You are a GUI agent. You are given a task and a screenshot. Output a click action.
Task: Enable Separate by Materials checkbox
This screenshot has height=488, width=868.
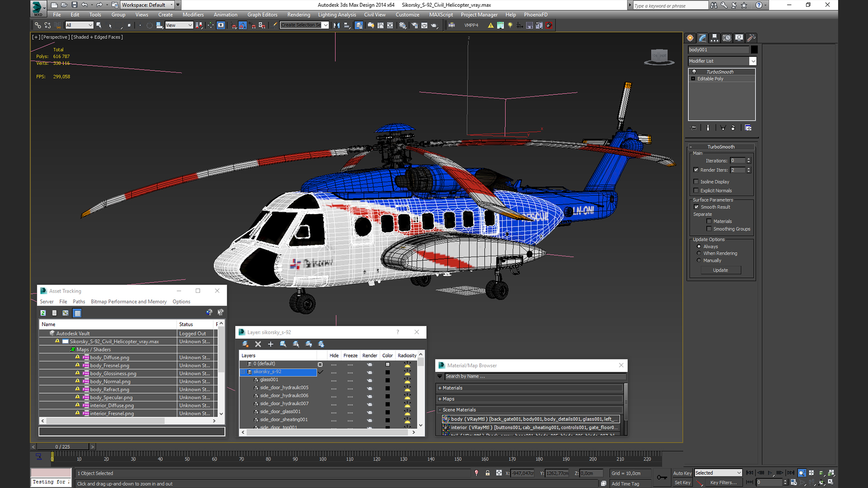709,221
